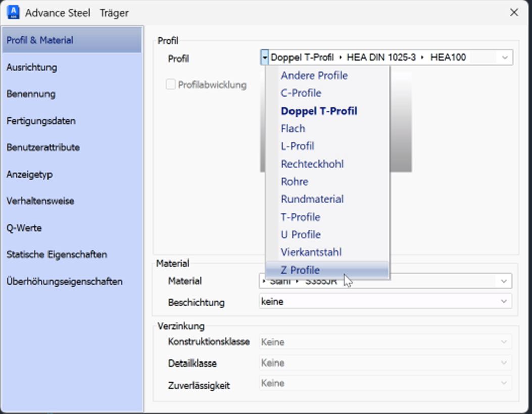Image resolution: width=532 pixels, height=414 pixels.
Task: Switch to the Verhaltensweise tab
Action: pos(72,201)
